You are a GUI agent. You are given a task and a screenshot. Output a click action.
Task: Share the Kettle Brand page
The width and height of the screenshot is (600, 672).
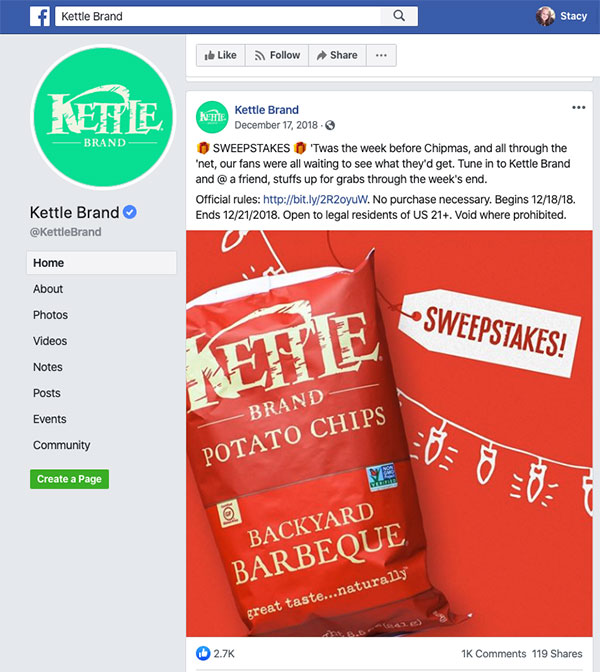(x=337, y=55)
